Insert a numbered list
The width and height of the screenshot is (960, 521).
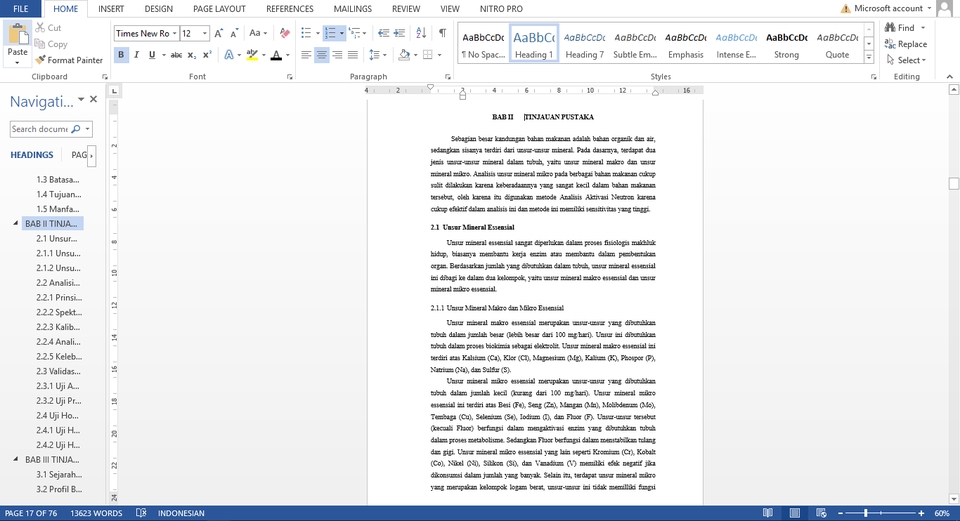point(330,34)
